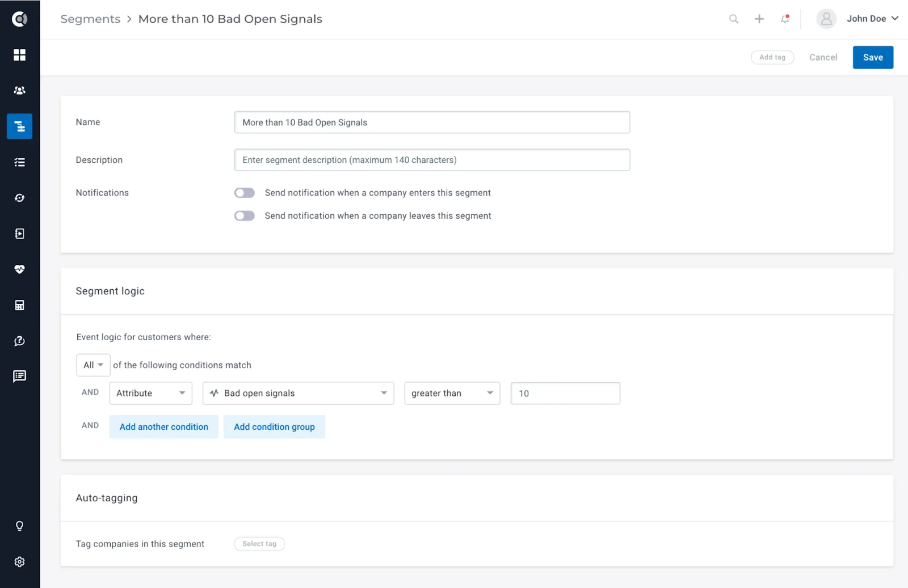Open the health heart icon in sidebar

click(x=19, y=269)
